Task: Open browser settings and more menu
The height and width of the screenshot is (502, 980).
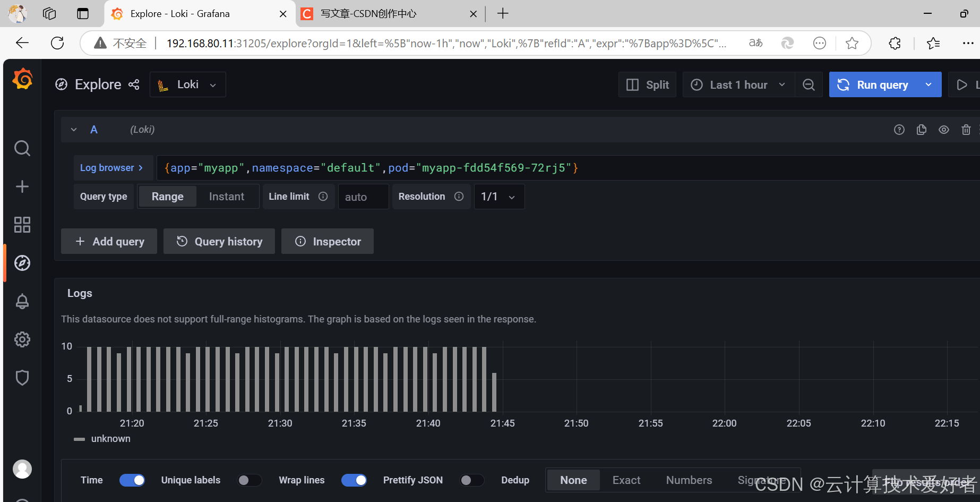Action: (x=968, y=43)
